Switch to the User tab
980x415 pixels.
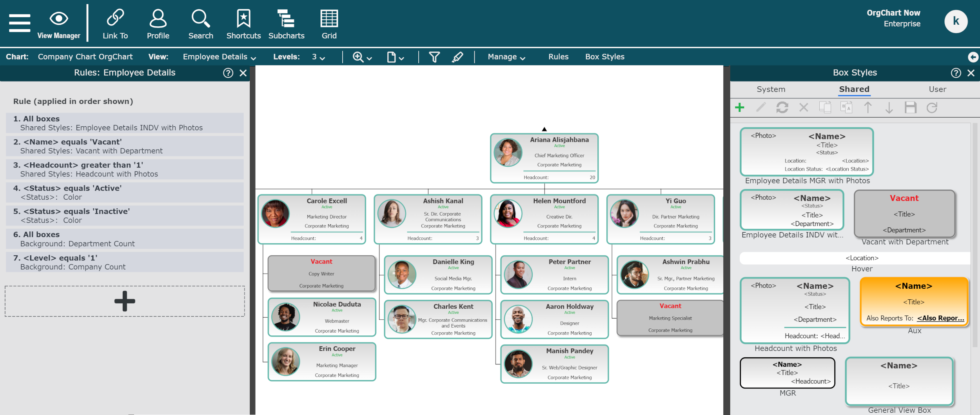[937, 89]
